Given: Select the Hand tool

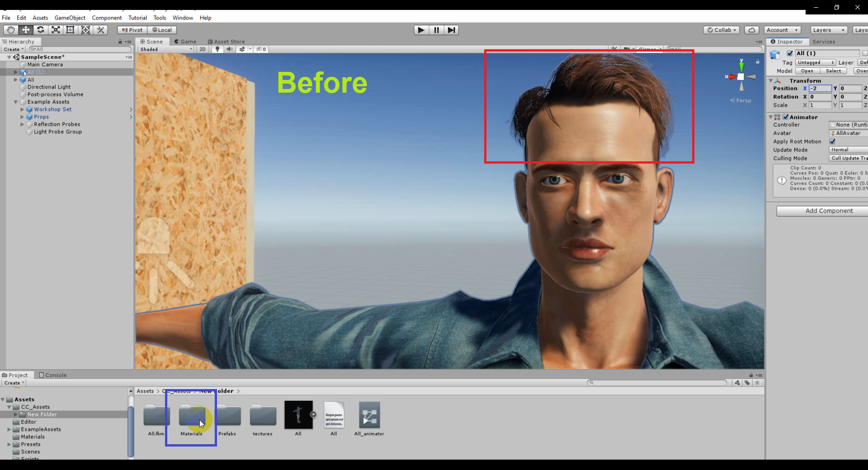Looking at the screenshot, I should [x=10, y=30].
